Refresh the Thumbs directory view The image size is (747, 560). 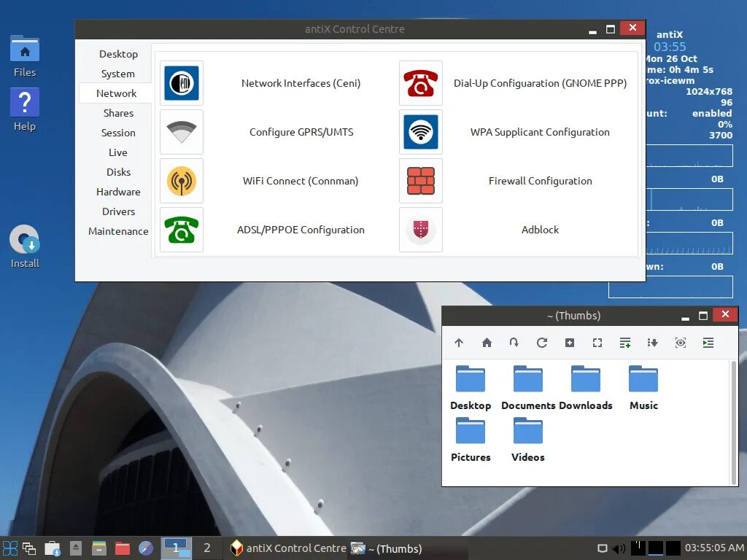[542, 343]
